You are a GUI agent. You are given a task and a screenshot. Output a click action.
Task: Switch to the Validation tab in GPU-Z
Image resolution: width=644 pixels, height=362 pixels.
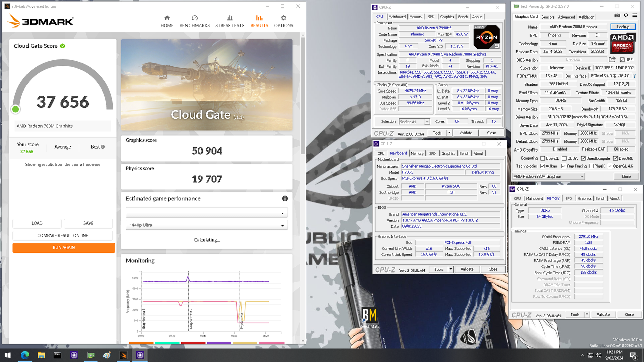586,17
